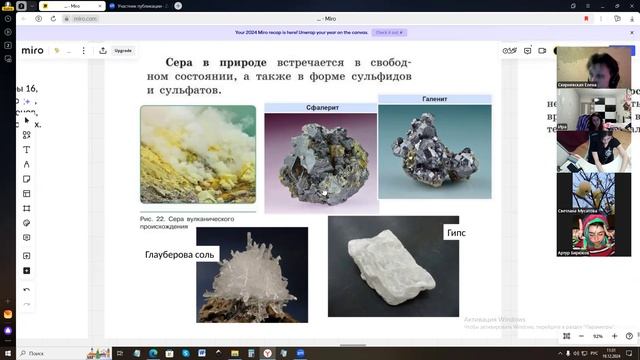640x360 pixels.
Task: Open the shapes and templates tool
Action: pyautogui.click(x=27, y=135)
